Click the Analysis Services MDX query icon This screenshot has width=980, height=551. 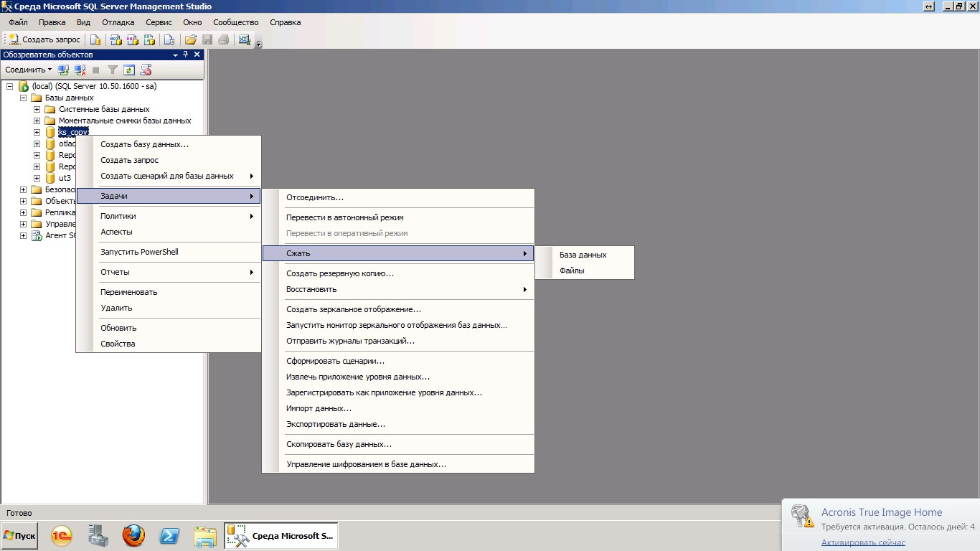point(116,39)
